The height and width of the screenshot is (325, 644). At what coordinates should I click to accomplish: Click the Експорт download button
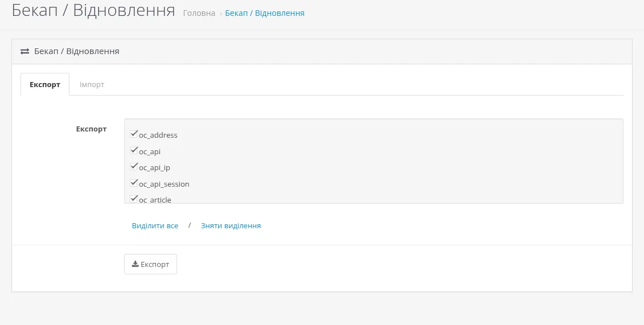(150, 264)
